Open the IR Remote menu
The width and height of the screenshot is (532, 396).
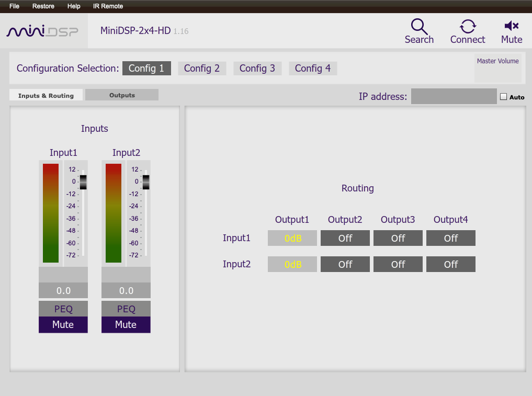108,6
